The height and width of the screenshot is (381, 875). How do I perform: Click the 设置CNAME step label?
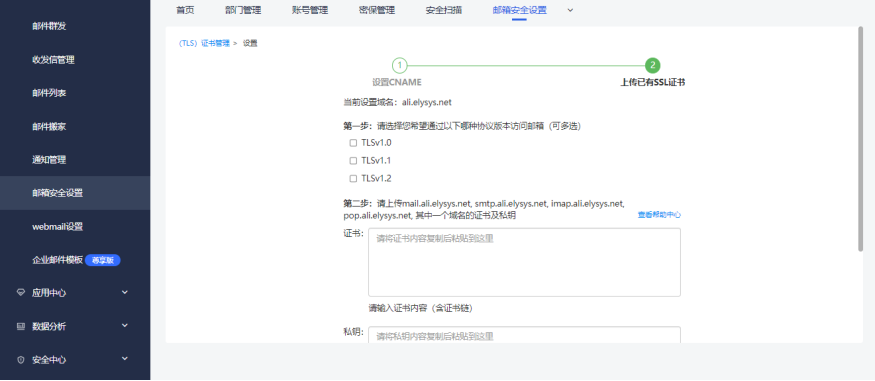(397, 82)
